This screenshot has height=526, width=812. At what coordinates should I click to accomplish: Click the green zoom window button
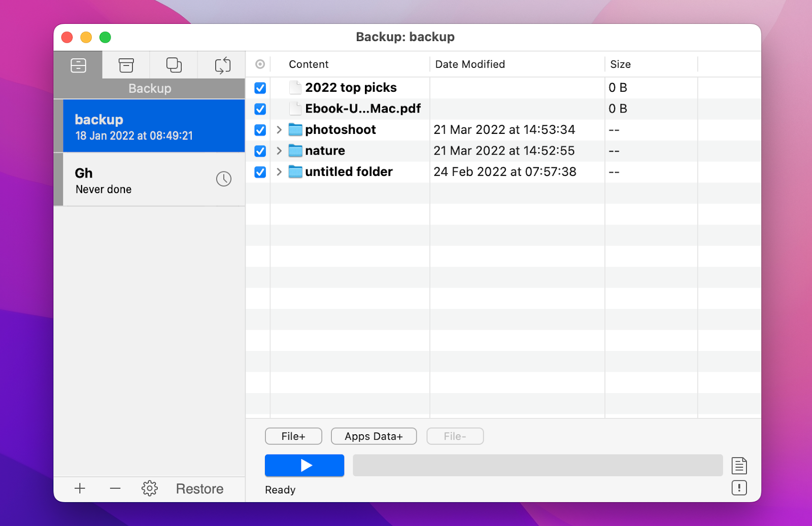(105, 37)
